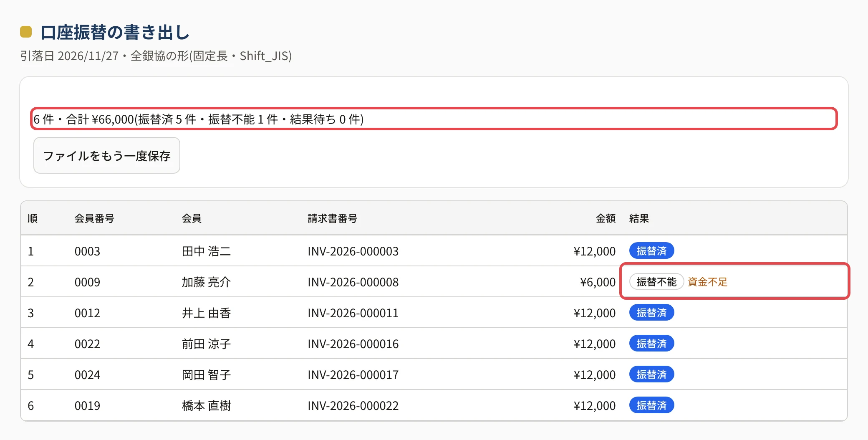Click the 会員 column header
This screenshot has height=440, width=868.
pos(192,218)
